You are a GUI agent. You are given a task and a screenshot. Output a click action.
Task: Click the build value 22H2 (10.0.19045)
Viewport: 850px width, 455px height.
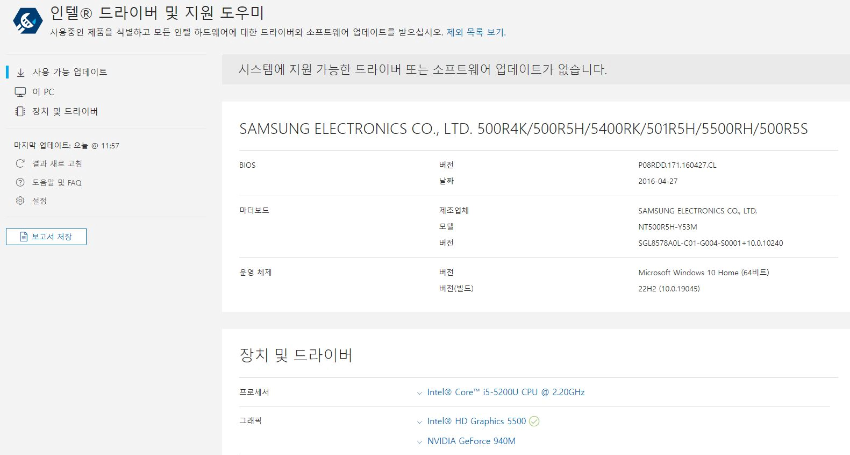point(669,289)
